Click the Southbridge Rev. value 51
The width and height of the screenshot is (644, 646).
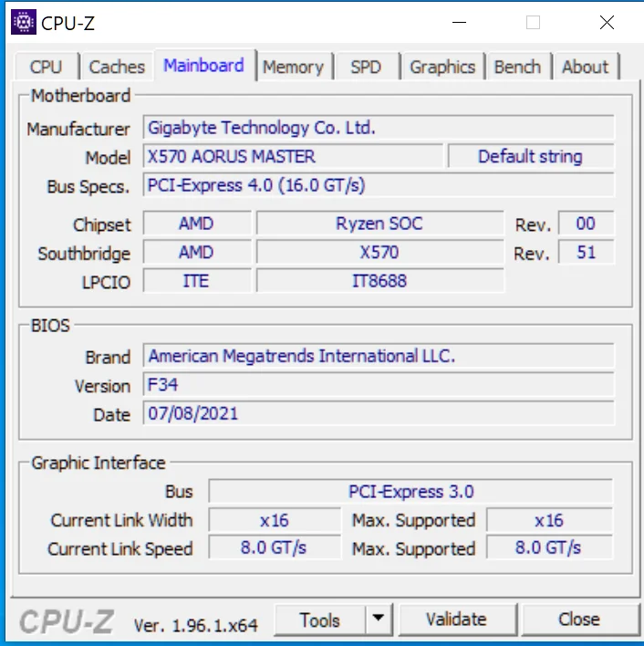point(586,252)
